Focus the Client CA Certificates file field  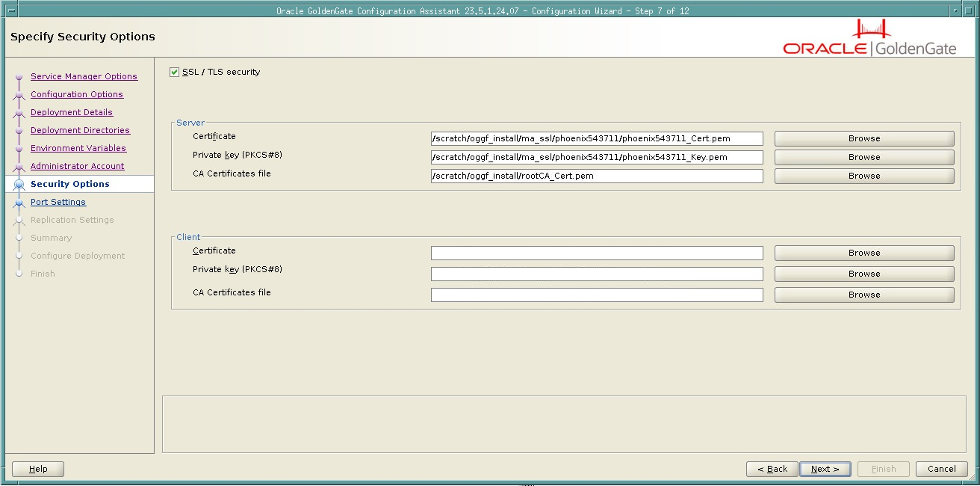(x=597, y=295)
